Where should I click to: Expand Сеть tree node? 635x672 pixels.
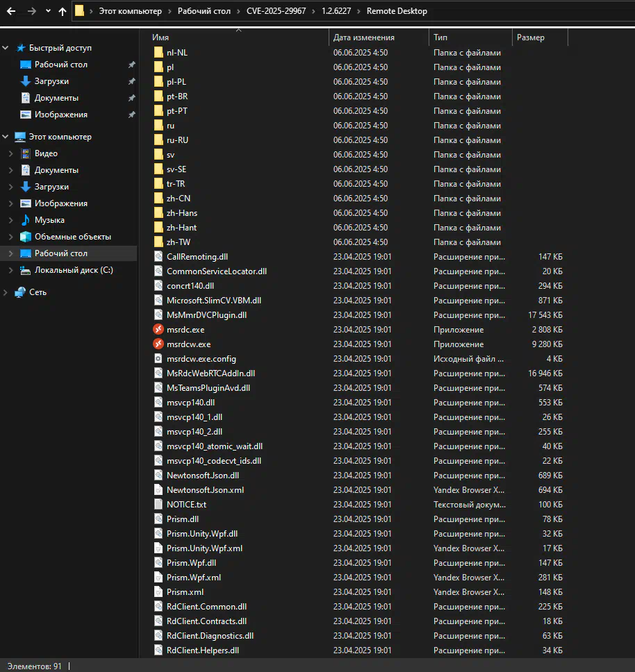[x=6, y=292]
